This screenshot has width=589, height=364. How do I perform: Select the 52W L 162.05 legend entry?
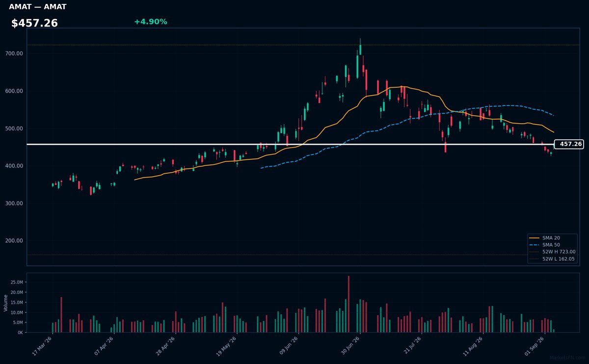pos(553,259)
